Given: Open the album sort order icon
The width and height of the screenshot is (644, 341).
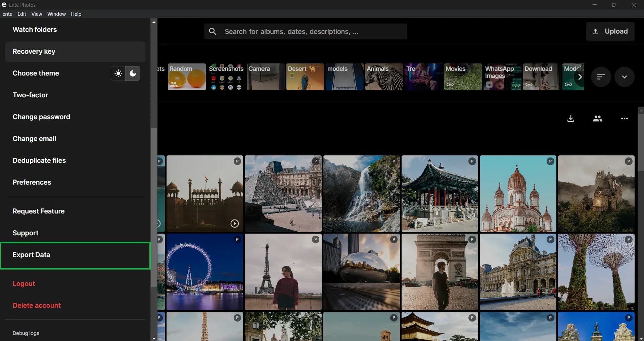Looking at the screenshot, I should click(x=601, y=77).
